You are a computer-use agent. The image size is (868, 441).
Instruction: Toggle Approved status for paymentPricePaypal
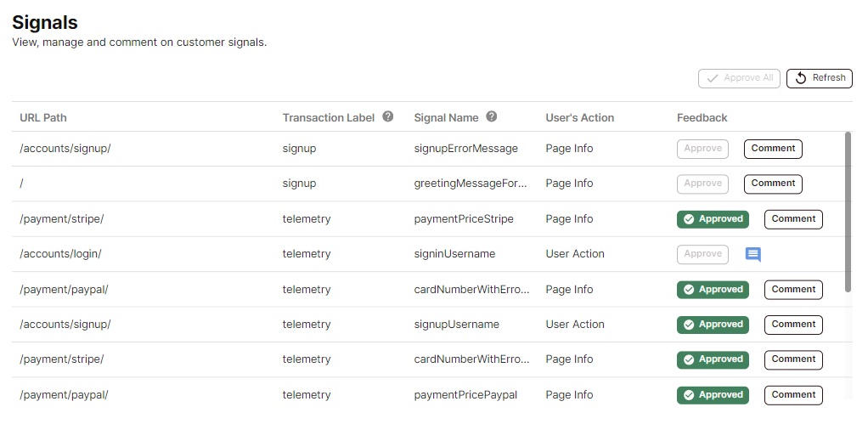click(x=713, y=395)
